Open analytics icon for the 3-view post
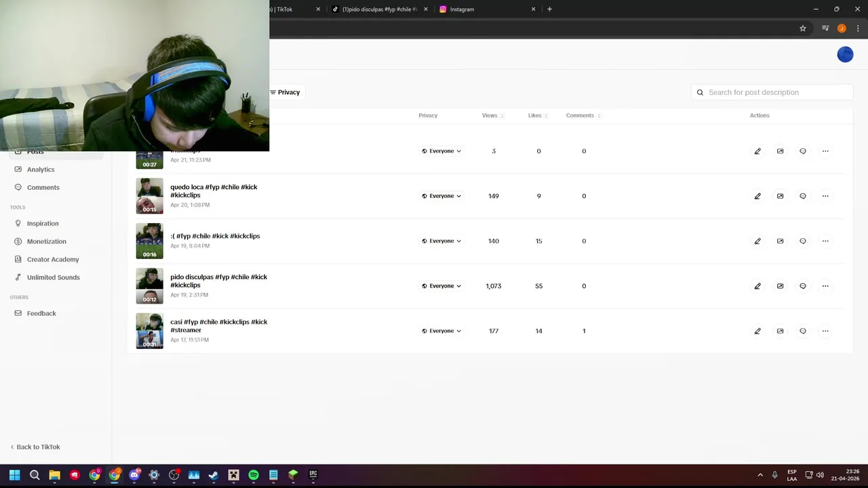 pyautogui.click(x=780, y=151)
